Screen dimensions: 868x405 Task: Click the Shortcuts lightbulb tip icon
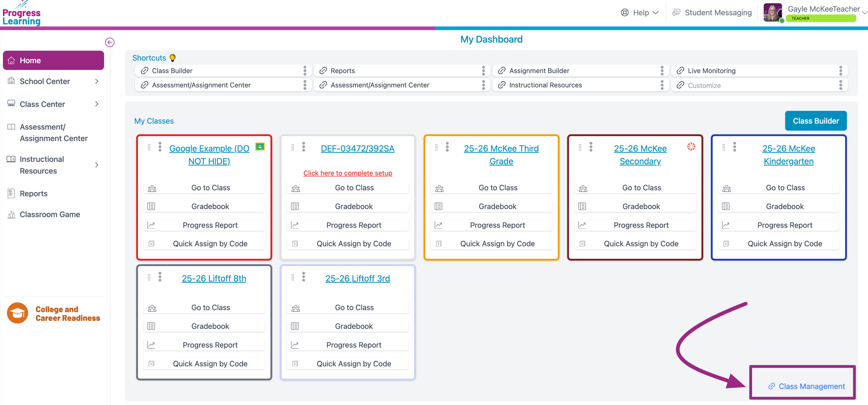(x=173, y=58)
